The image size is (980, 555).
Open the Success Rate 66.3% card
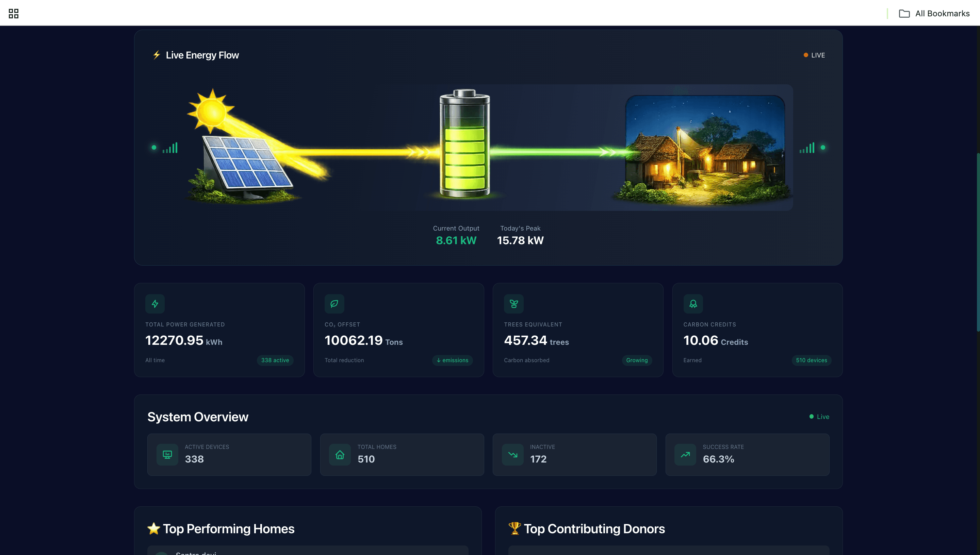coord(747,454)
